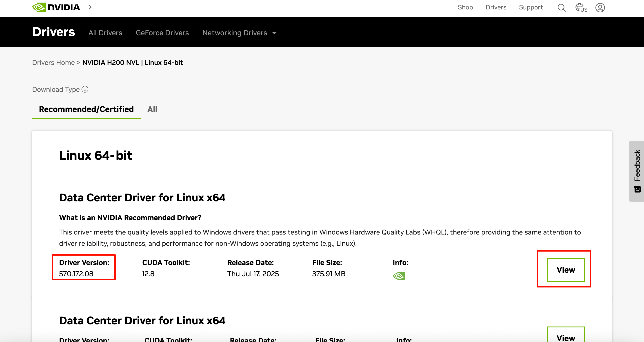The height and width of the screenshot is (342, 644).
Task: Open the Support link in header
Action: pos(531,7)
